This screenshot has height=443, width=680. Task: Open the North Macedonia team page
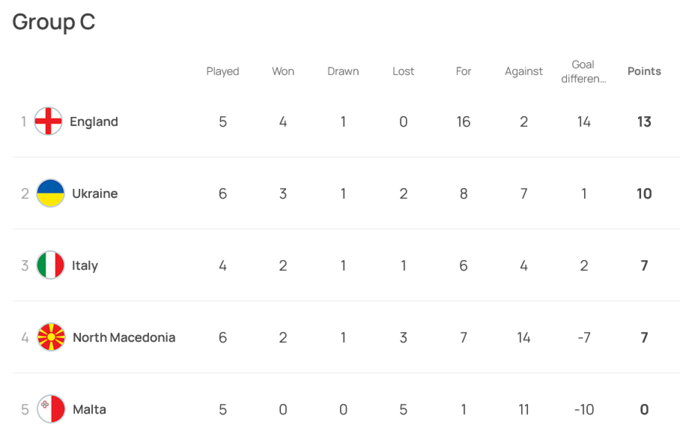point(124,338)
